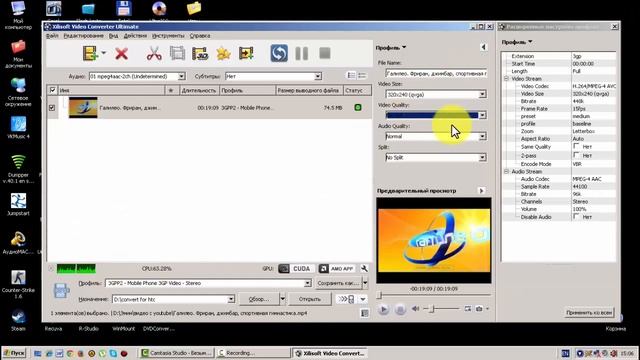Click the Сохранить как button
Viewport: 640px width, 360px height.
pyautogui.click(x=338, y=283)
